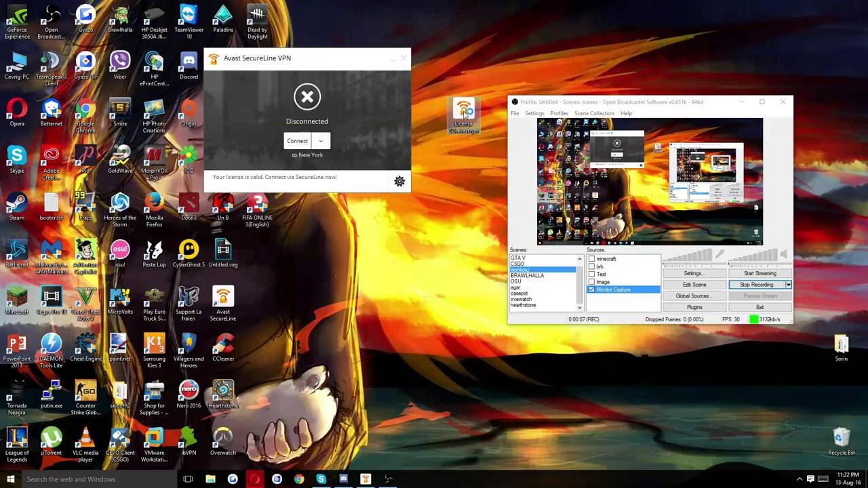
Task: Toggle the Image source checkbox
Action: 591,282
